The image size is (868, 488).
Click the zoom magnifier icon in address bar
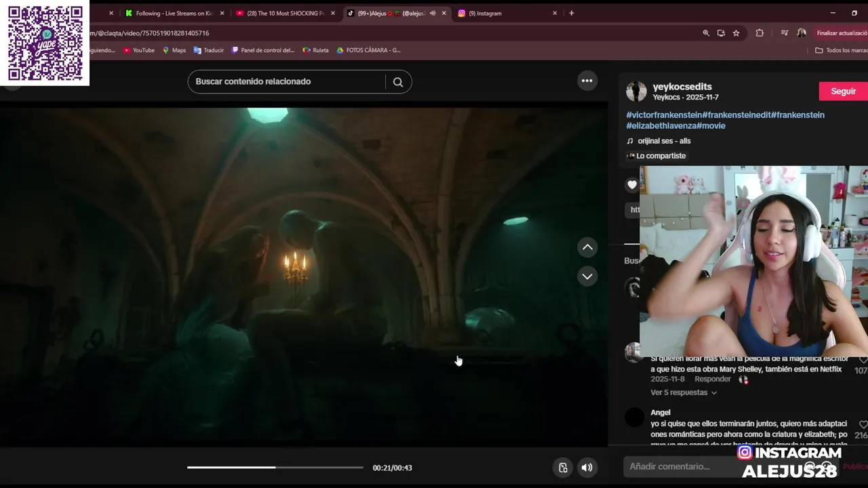coord(706,33)
